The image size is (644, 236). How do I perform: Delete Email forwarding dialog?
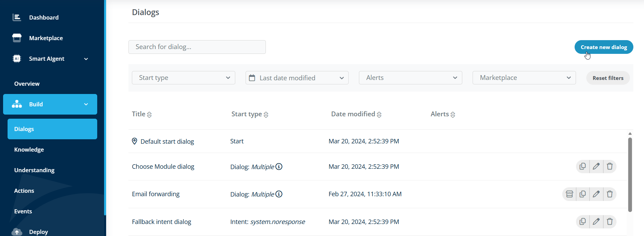pyautogui.click(x=610, y=194)
